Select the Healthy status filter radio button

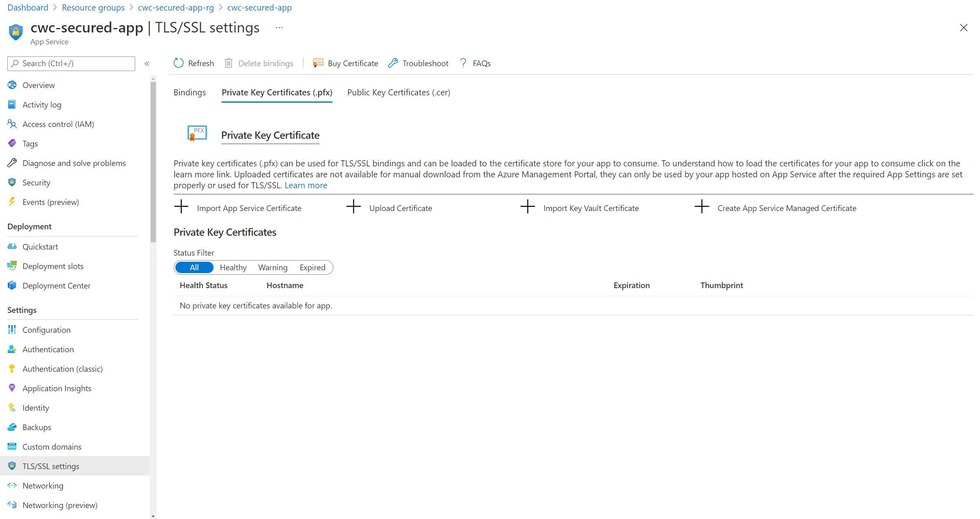pos(232,267)
